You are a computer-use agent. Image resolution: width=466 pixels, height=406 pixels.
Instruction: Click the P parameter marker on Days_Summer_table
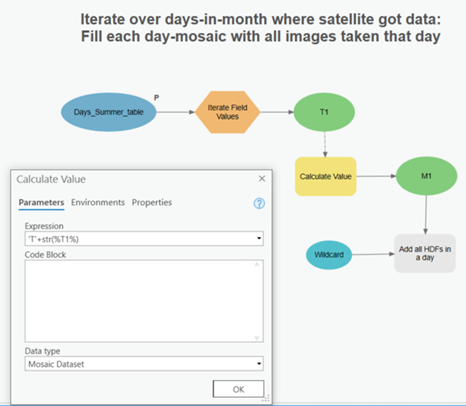click(x=156, y=98)
